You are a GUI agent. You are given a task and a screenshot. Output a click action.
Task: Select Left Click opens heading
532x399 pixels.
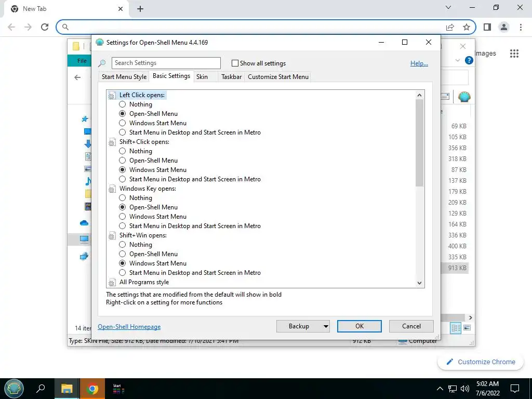(x=142, y=95)
